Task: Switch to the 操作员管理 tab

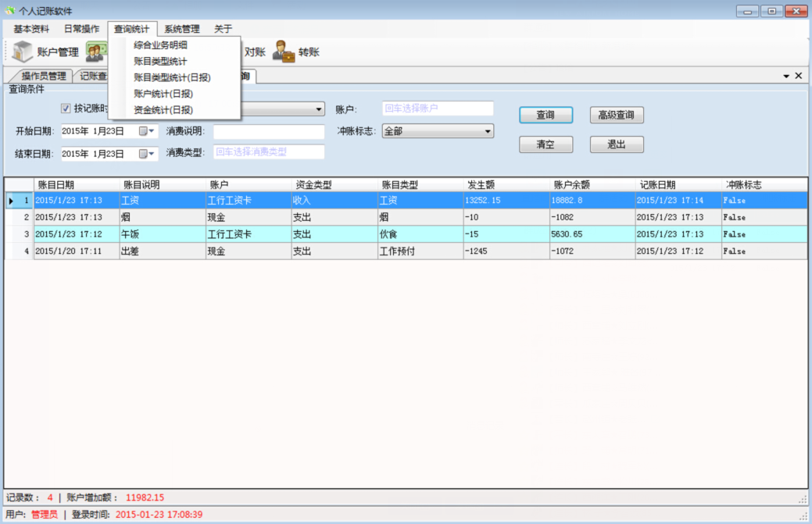Action: (43, 76)
